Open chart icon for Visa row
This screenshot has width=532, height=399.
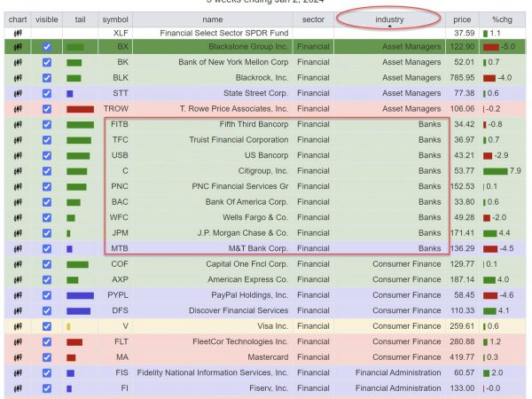(18, 326)
